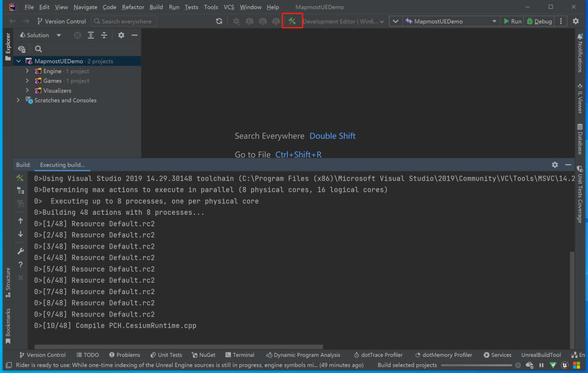
Task: Open the MapmostUEDemo run configuration dropdown
Action: 451,21
